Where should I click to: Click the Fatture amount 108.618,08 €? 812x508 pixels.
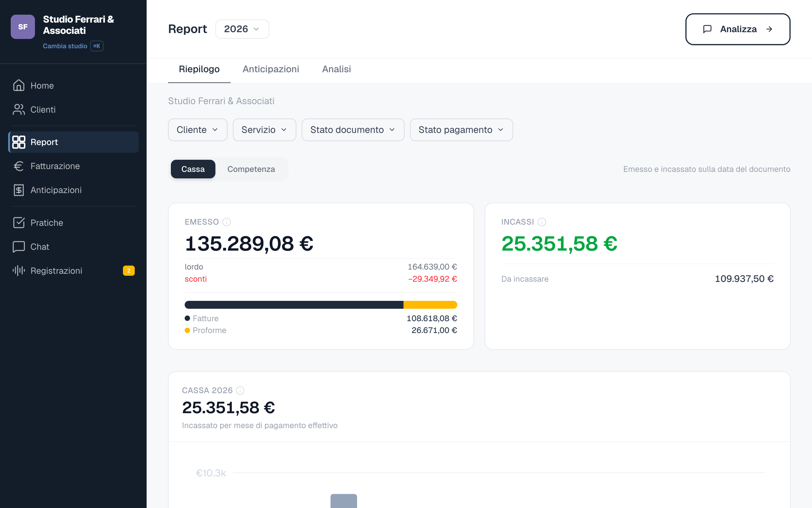pyautogui.click(x=432, y=318)
